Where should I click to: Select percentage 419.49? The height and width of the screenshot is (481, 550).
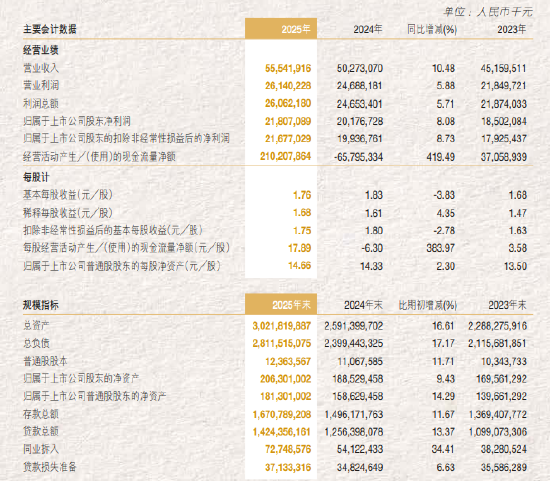(x=441, y=157)
